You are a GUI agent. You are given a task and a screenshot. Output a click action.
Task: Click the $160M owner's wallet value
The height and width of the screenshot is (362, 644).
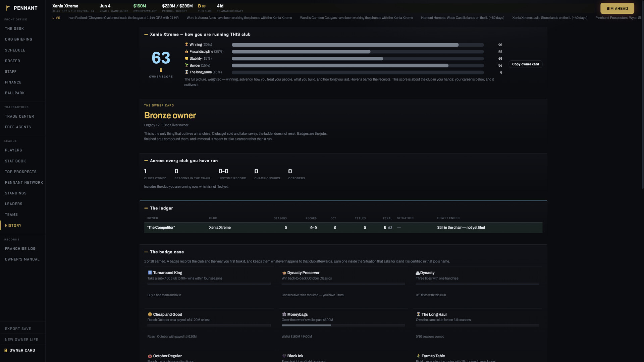pyautogui.click(x=140, y=6)
